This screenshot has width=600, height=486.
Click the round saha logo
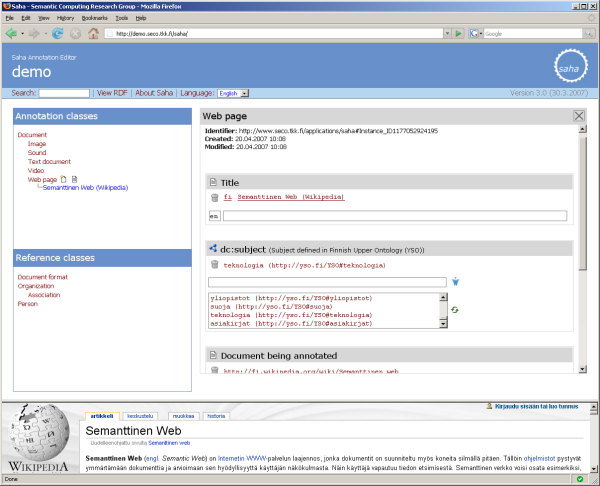click(x=571, y=66)
